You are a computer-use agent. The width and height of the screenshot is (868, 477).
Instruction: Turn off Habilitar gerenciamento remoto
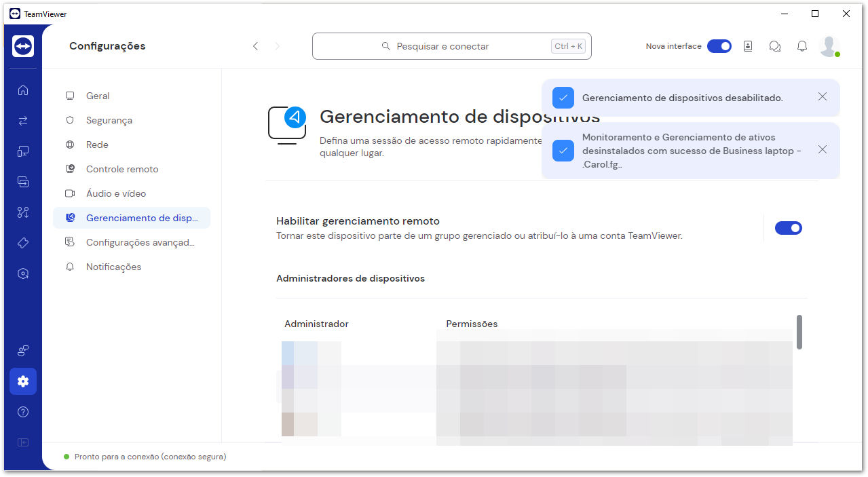pos(788,228)
